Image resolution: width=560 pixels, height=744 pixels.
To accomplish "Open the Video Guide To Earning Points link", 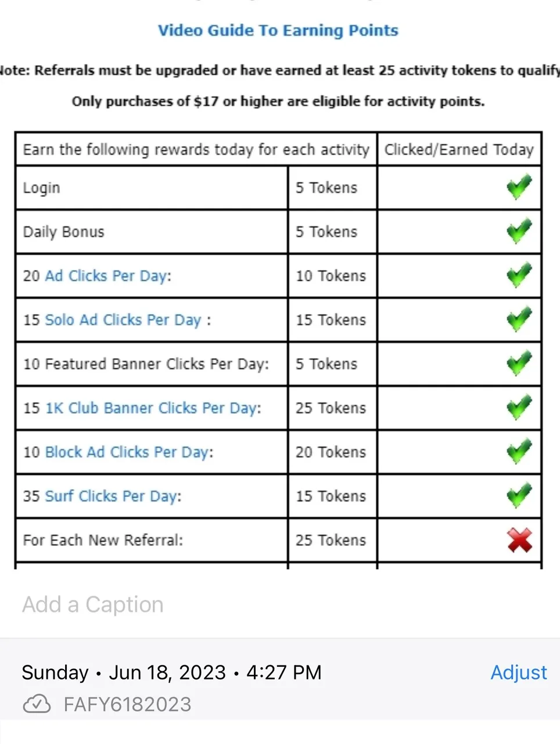I will (278, 30).
